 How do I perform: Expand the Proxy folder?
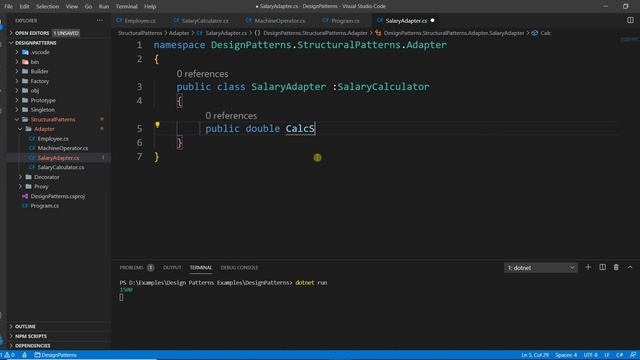(x=41, y=187)
